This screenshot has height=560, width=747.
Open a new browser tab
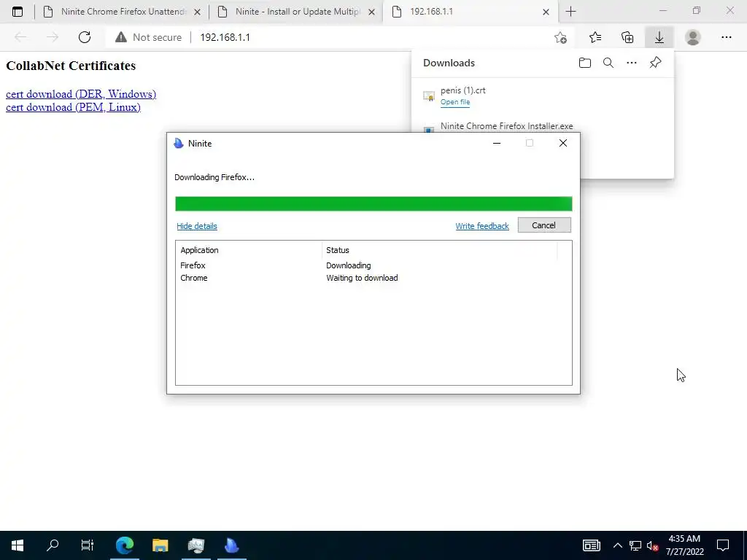[570, 12]
